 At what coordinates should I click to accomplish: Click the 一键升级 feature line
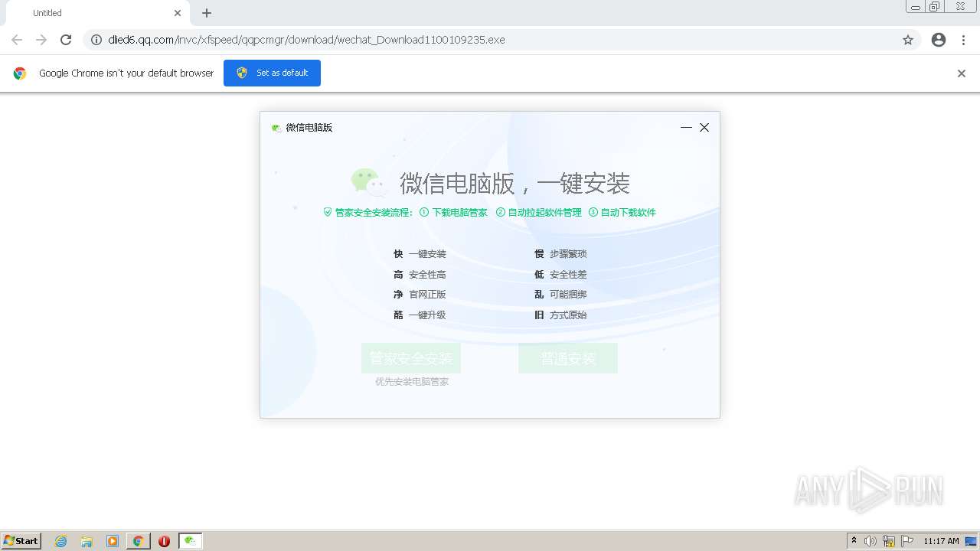point(420,315)
